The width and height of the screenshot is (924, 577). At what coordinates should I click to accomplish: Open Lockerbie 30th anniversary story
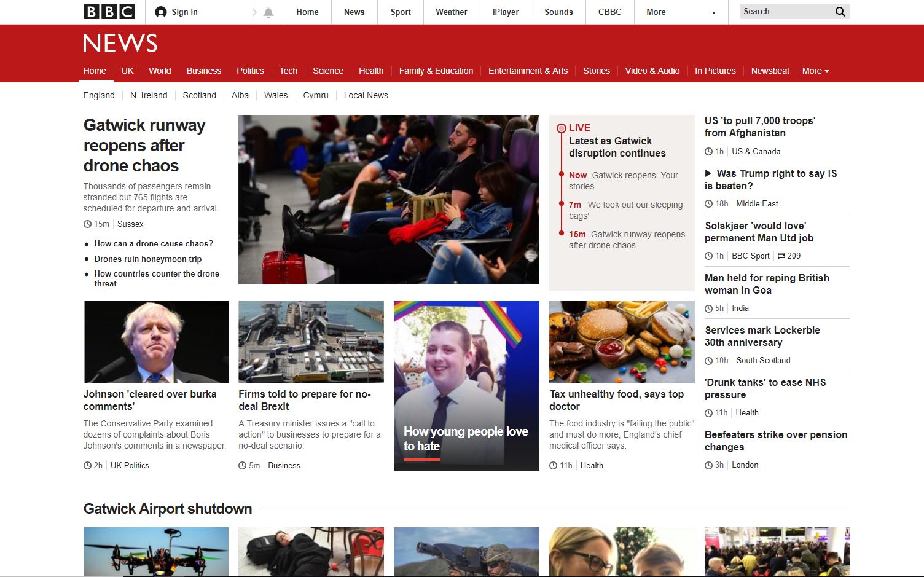pos(762,336)
